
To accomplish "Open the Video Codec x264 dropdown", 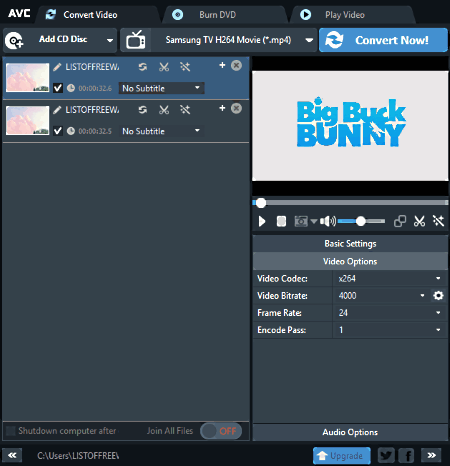I will click(x=390, y=278).
